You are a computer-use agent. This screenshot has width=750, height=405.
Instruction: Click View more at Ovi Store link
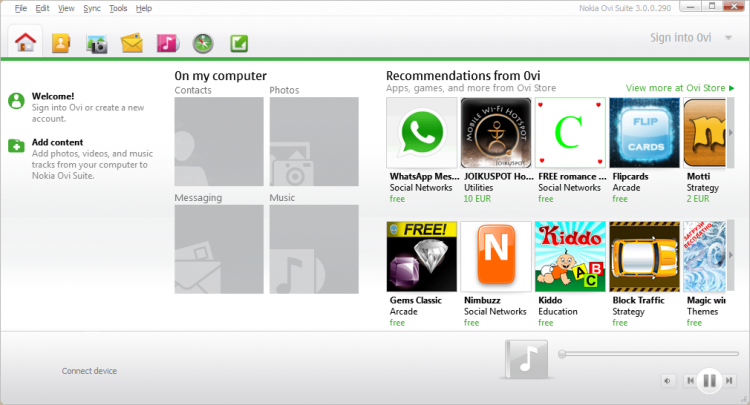tap(679, 88)
